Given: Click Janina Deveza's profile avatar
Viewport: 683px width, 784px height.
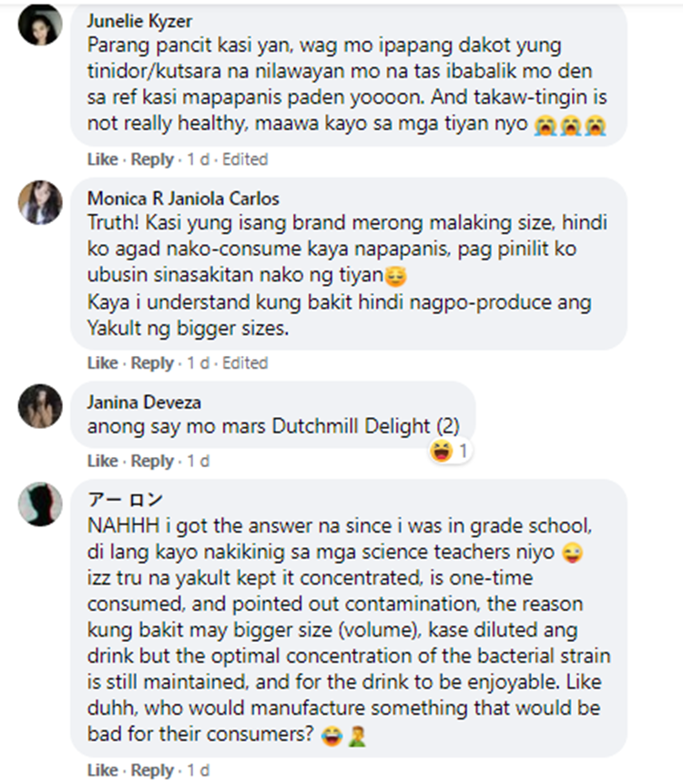Looking at the screenshot, I should click(40, 406).
